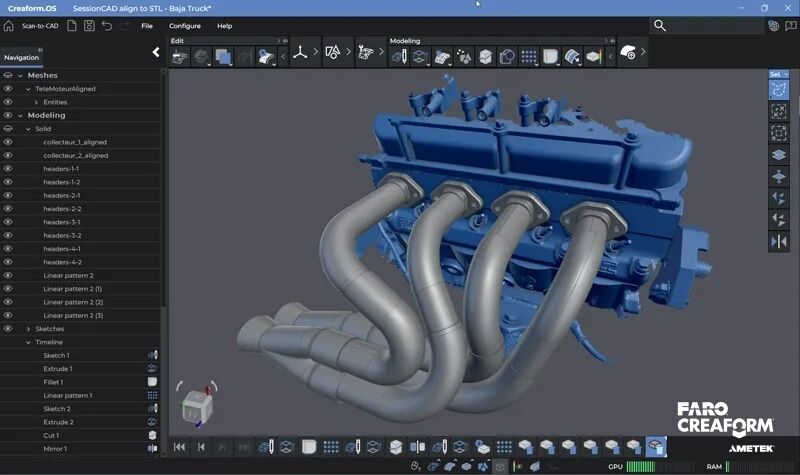Click the Undo arrow icon
The width and height of the screenshot is (800, 475).
[x=107, y=26]
